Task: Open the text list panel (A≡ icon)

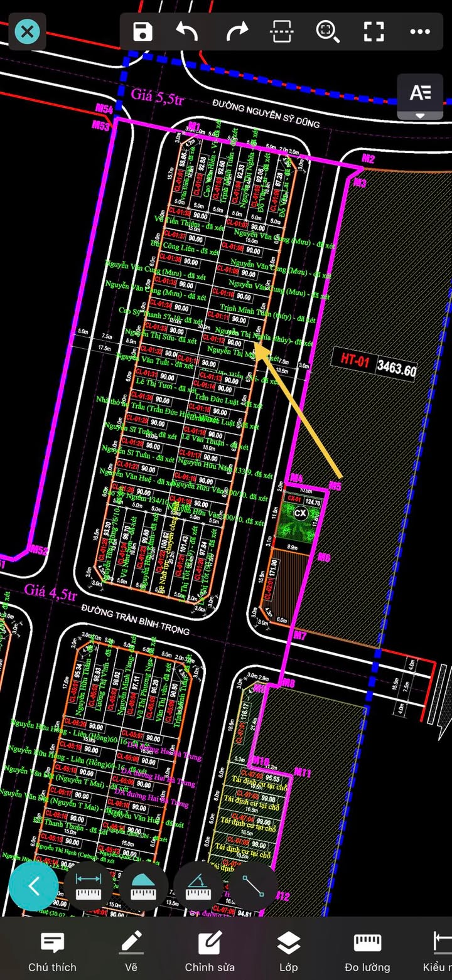Action: tap(420, 92)
